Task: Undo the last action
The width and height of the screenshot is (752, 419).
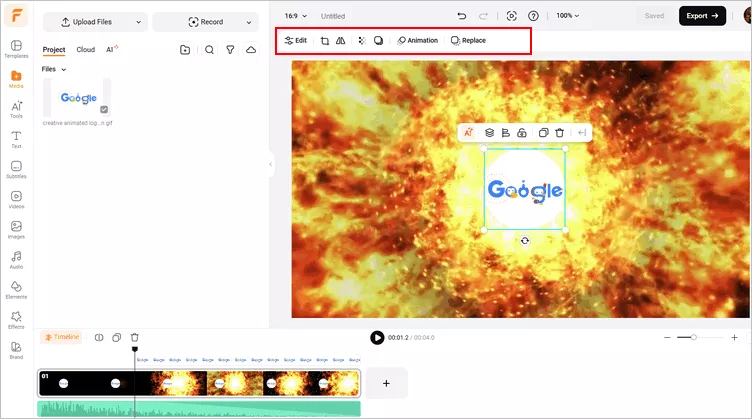Action: (461, 16)
